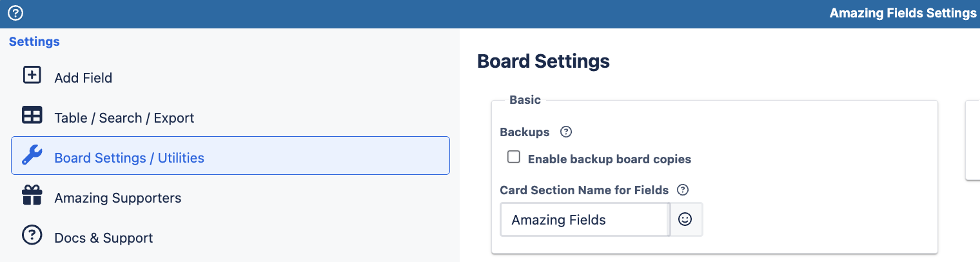
Task: Click the Card Section Name text field
Action: pos(584,220)
